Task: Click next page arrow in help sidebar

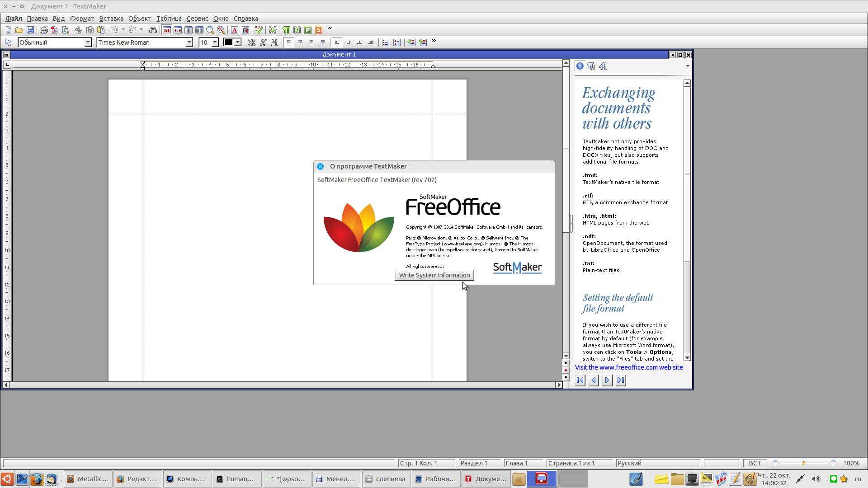Action: (607, 380)
